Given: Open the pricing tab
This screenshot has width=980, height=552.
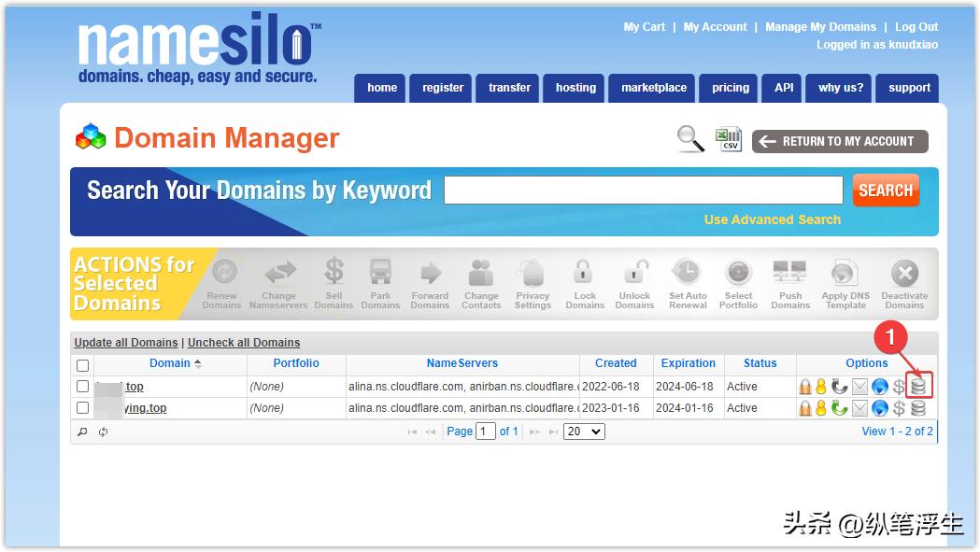Looking at the screenshot, I should 728,88.
